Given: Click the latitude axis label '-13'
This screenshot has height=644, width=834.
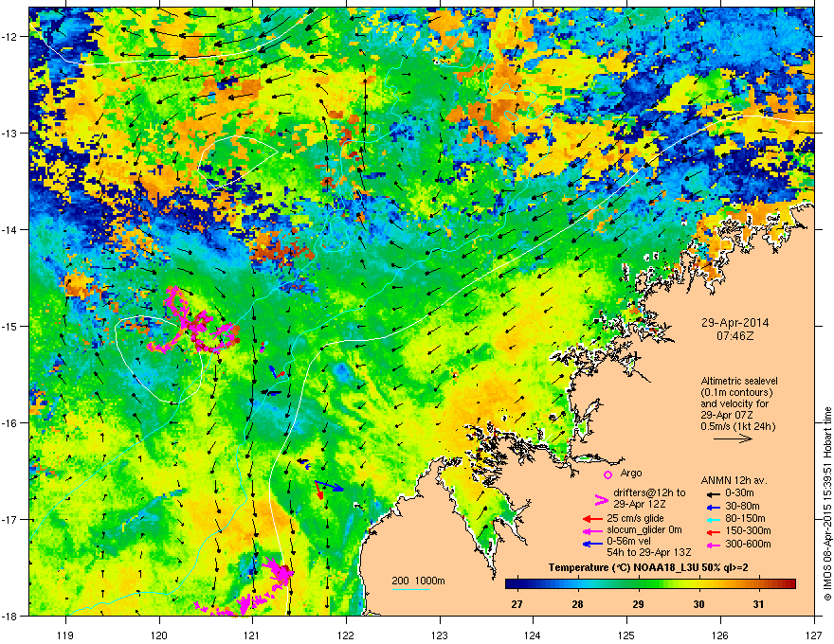Looking at the screenshot, I should tap(10, 134).
